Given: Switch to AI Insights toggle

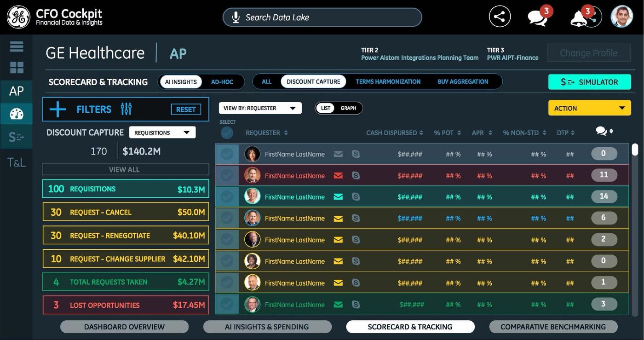Looking at the screenshot, I should click(x=181, y=82).
